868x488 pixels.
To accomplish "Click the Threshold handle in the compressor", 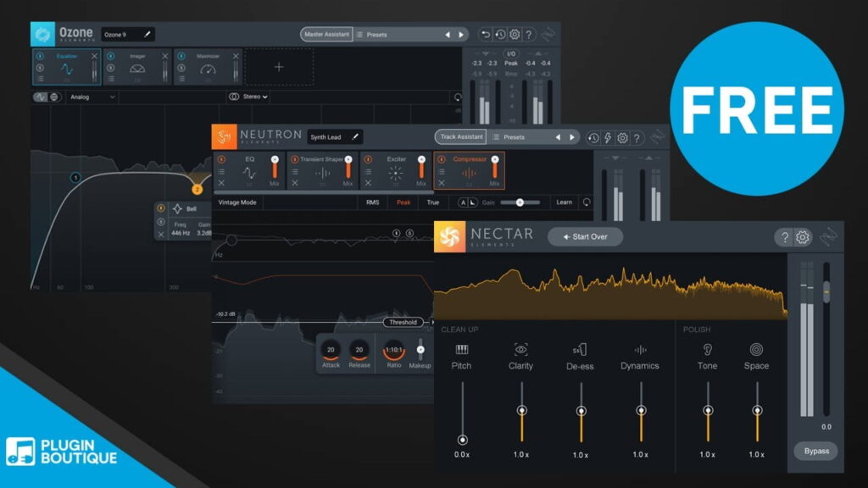I will [403, 322].
